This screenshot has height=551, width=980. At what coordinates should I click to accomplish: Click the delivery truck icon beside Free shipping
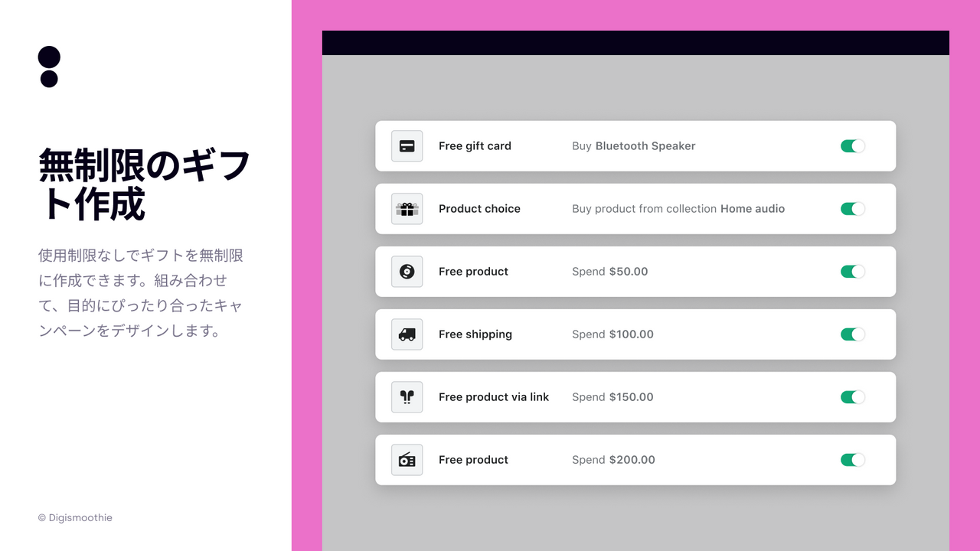[x=407, y=334]
